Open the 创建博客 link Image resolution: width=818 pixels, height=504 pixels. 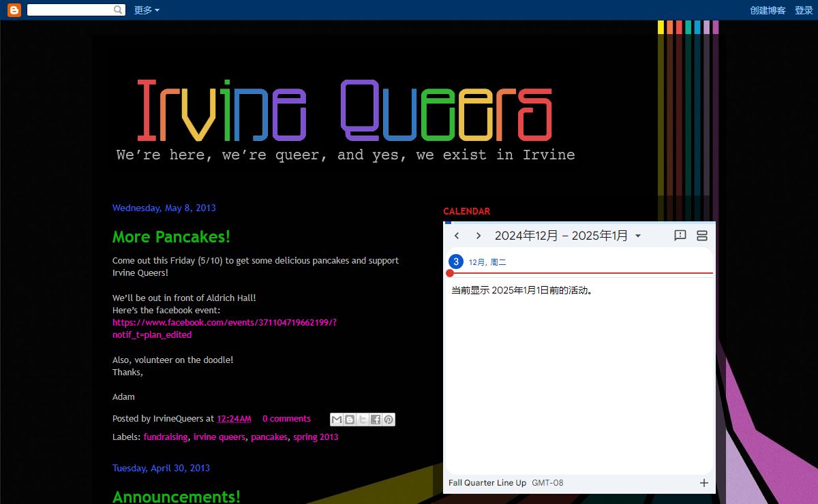click(768, 10)
